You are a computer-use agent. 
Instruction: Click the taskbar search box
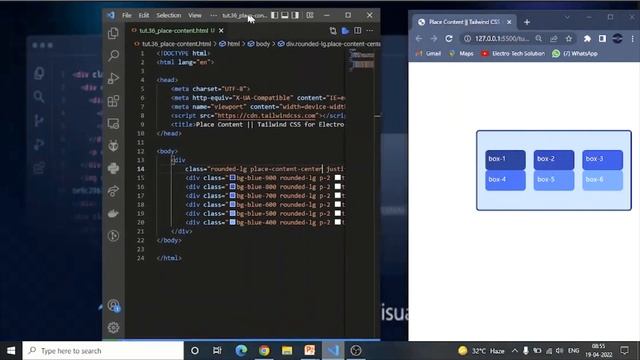coord(103,351)
